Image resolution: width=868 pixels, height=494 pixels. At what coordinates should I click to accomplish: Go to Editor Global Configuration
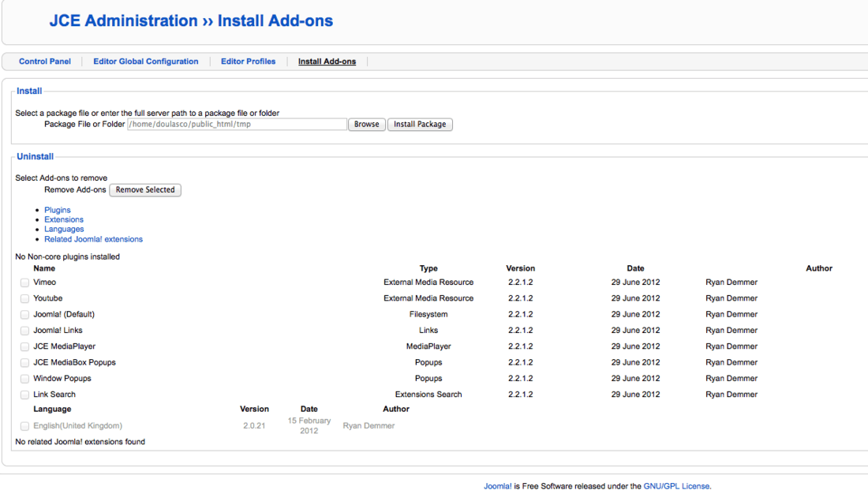coord(146,62)
